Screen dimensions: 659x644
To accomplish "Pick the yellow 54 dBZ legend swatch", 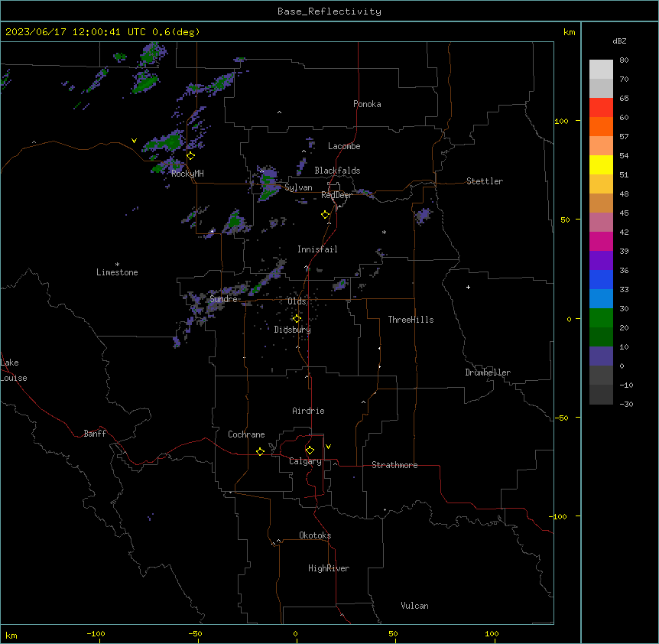I will [x=601, y=164].
